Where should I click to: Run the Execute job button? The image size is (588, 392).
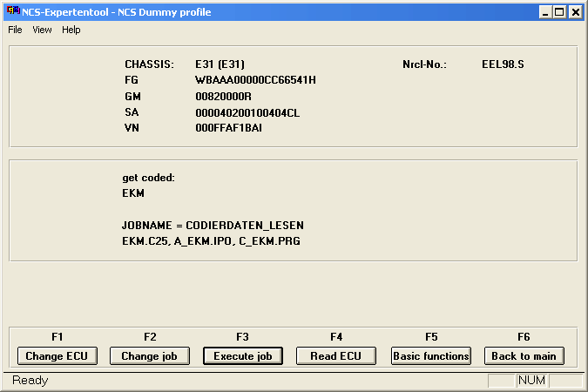(243, 355)
